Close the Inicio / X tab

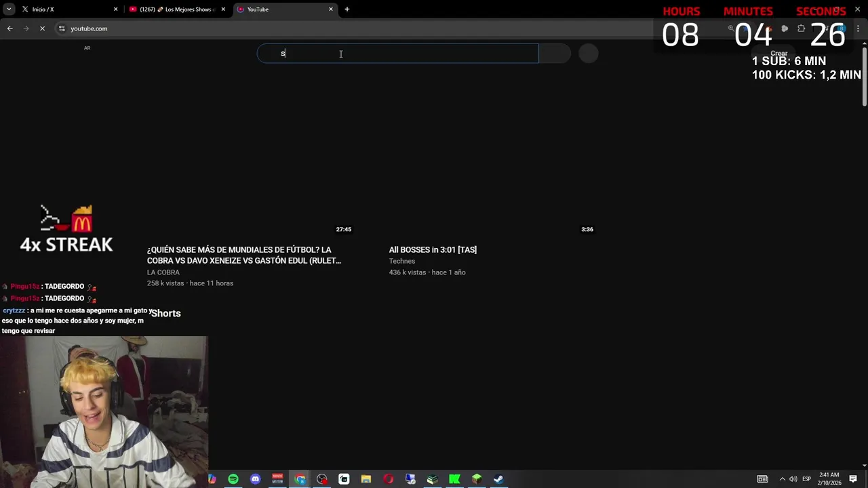[115, 9]
